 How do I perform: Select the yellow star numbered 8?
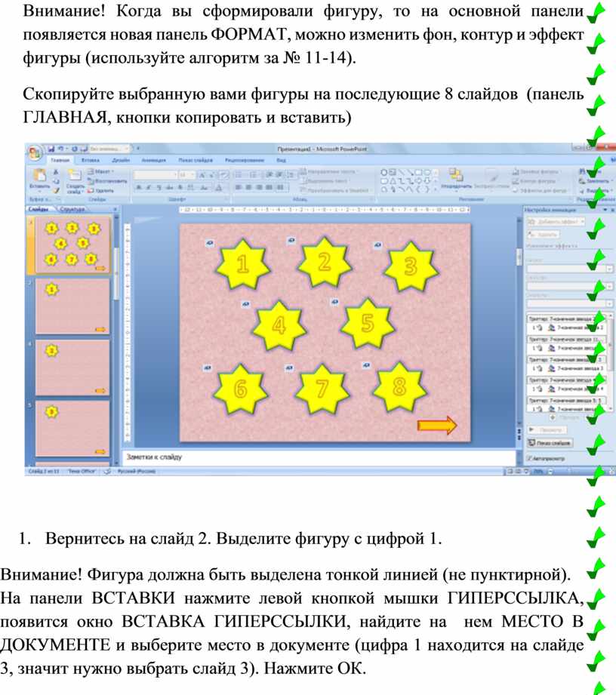point(399,386)
